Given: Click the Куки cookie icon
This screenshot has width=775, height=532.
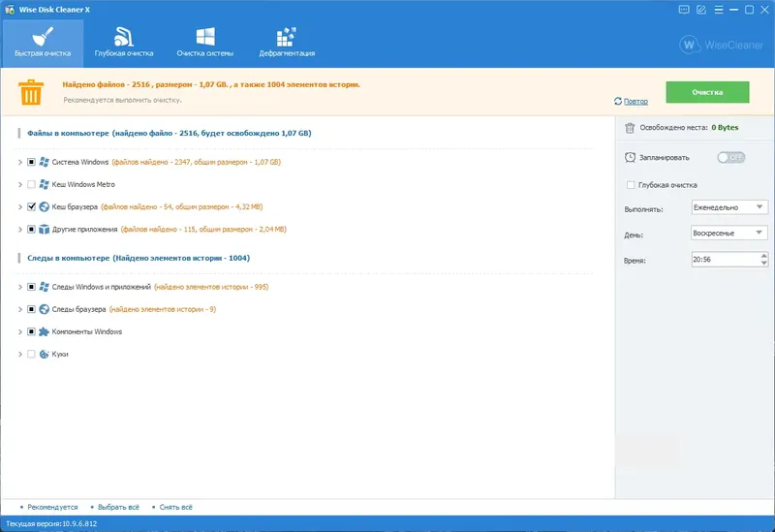Looking at the screenshot, I should tap(44, 354).
